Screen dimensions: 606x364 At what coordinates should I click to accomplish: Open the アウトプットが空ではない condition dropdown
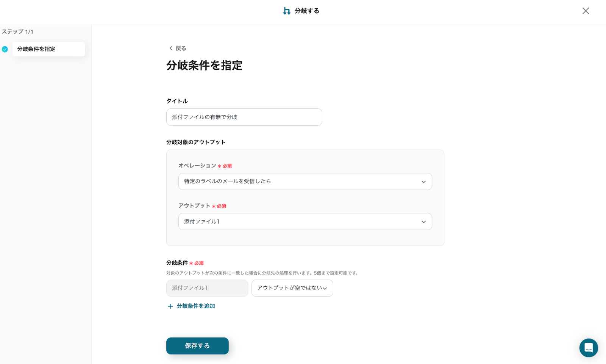pyautogui.click(x=292, y=288)
